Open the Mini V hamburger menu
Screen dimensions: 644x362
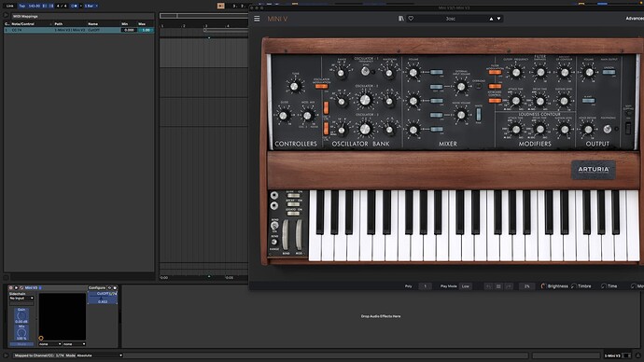[x=257, y=19]
